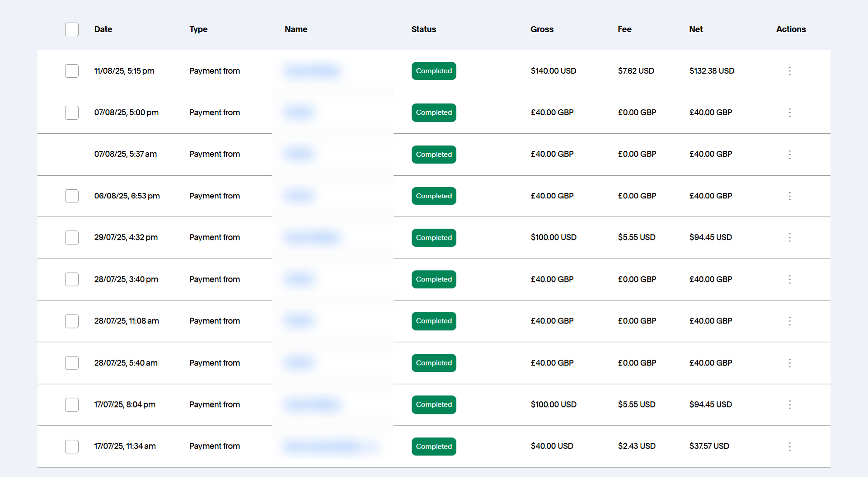Click Completed status on $37.57 USD net row
Image resolution: width=868 pixels, height=493 pixels.
433,446
